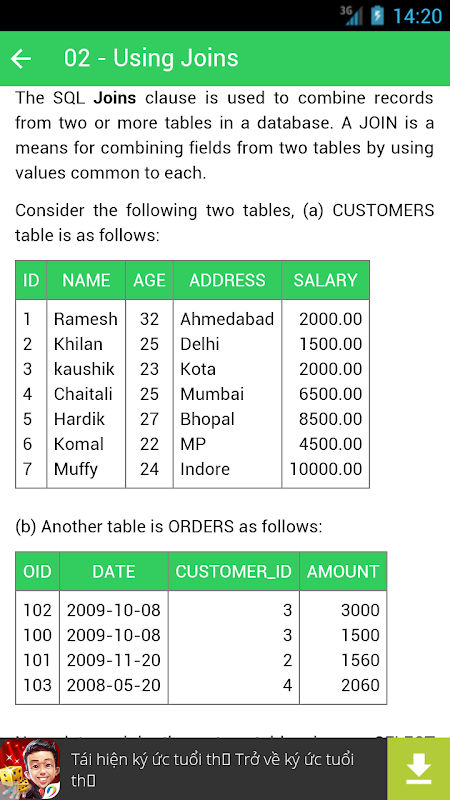Tap bold word Joins in paragraph
Viewport: 450px width, 800px height.
(x=115, y=97)
